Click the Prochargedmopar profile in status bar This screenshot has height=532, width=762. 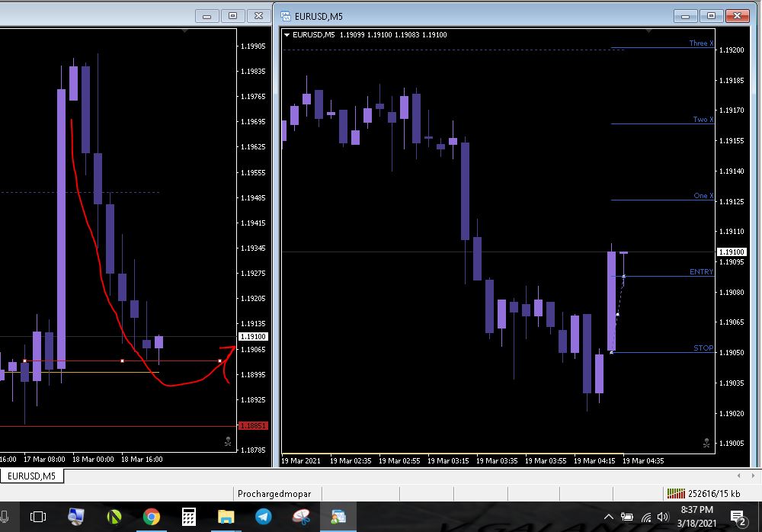click(274, 494)
